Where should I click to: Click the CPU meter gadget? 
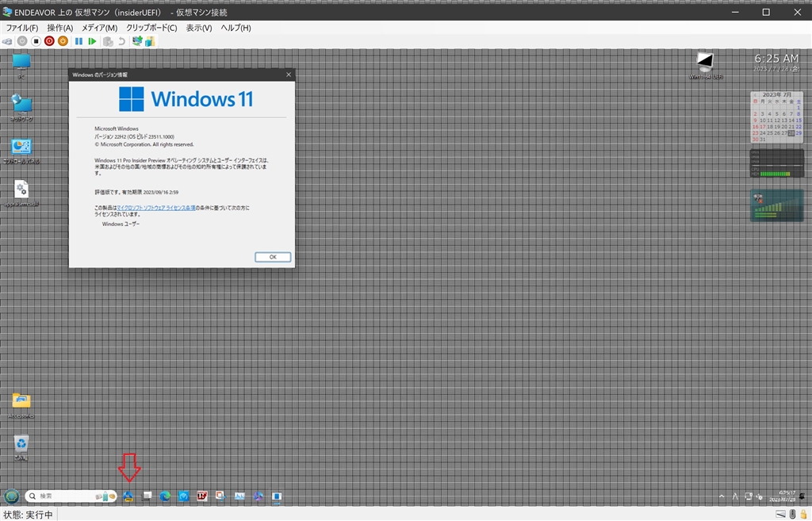click(x=777, y=163)
